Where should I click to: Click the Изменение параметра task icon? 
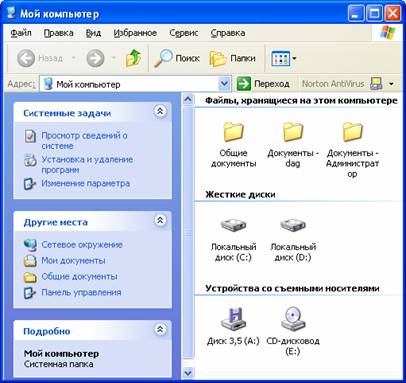pos(30,184)
